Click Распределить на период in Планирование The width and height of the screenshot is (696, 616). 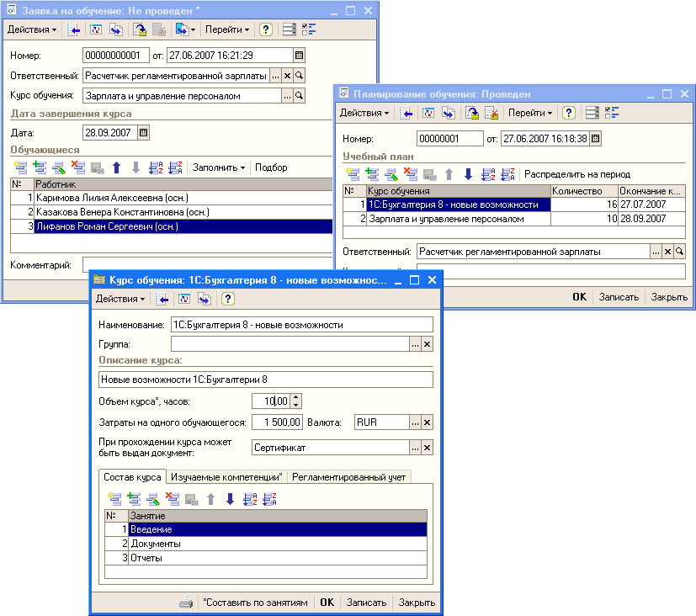577,174
